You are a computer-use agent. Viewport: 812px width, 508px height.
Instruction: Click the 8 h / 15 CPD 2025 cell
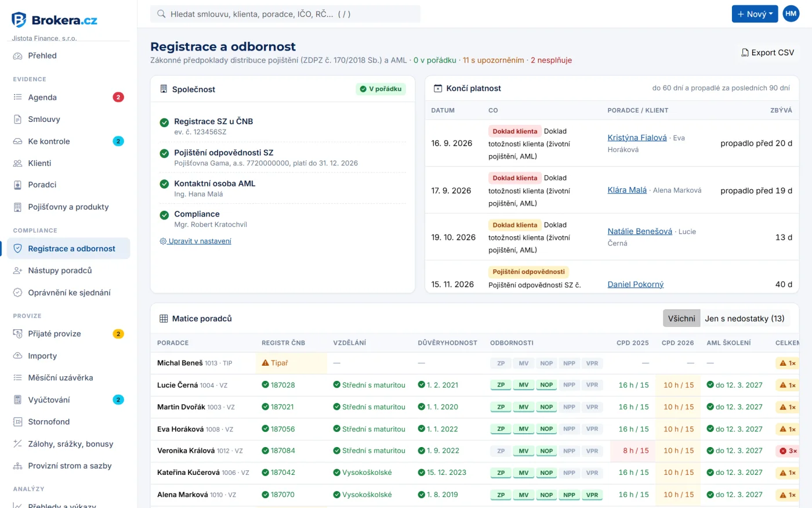pos(633,451)
